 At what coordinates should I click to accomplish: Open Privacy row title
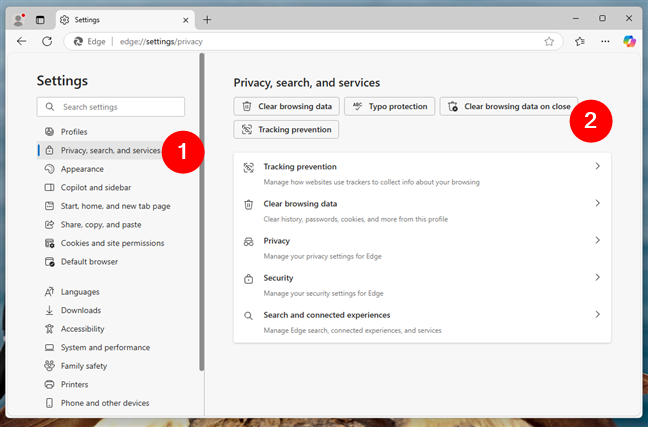coord(276,241)
